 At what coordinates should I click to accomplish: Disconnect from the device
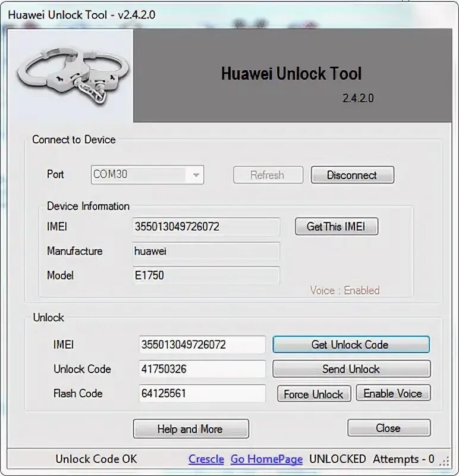click(353, 175)
